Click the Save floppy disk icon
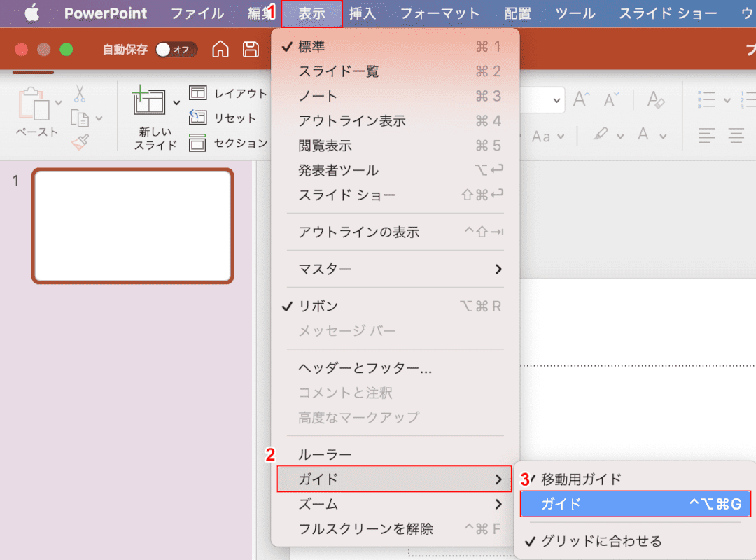756x560 pixels. [251, 49]
